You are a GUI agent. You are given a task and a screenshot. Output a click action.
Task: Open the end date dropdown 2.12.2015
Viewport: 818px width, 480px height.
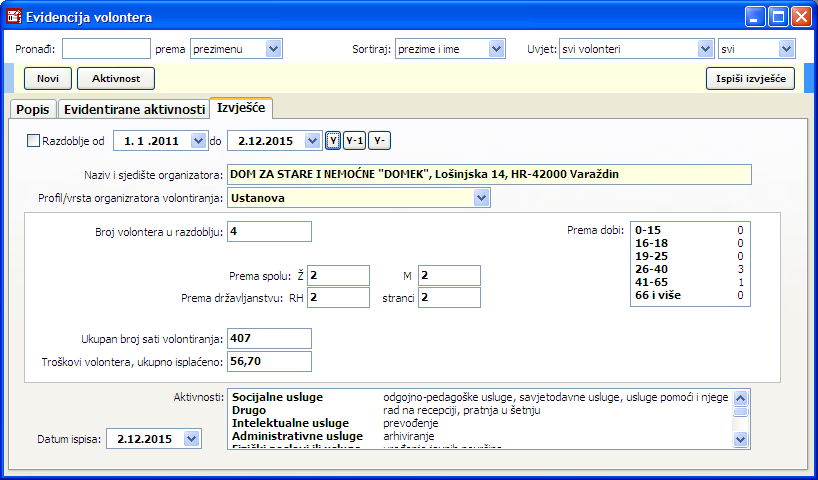click(313, 141)
